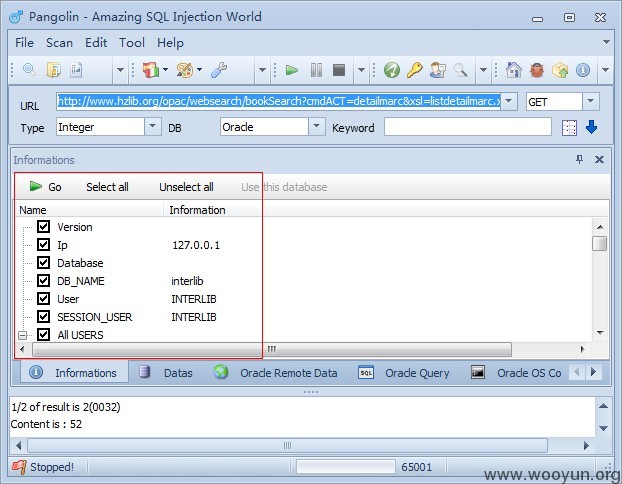Click the magnifier search icon in toolbar
The image size is (622, 484).
pyautogui.click(x=29, y=70)
